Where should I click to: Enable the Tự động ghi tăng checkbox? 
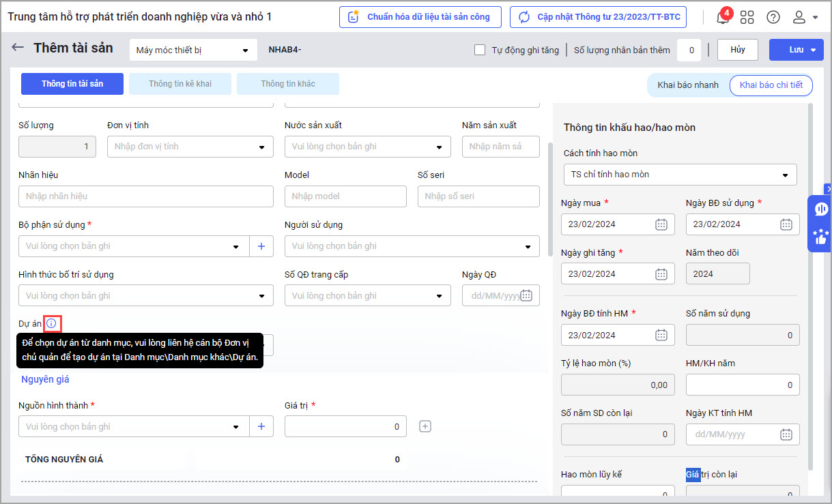coord(480,50)
